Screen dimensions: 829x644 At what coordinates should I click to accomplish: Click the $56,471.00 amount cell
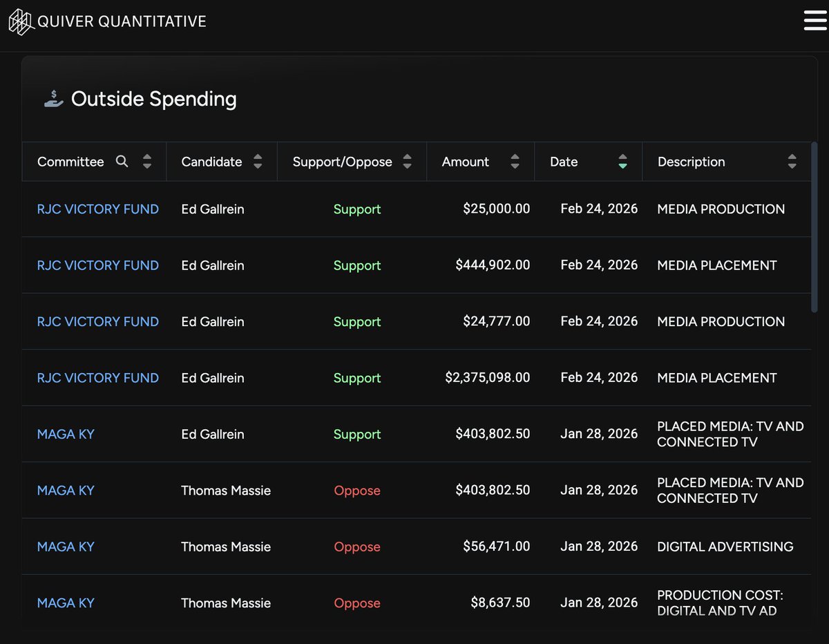point(497,547)
